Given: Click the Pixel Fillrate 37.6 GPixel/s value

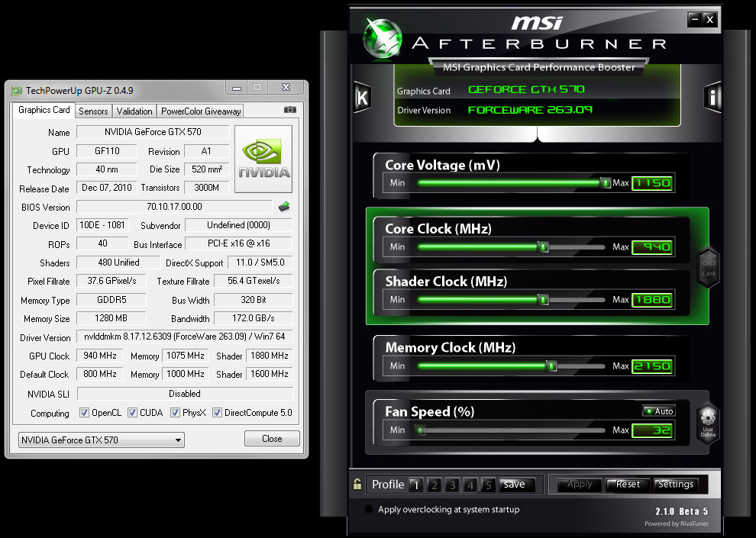Looking at the screenshot, I should [111, 280].
